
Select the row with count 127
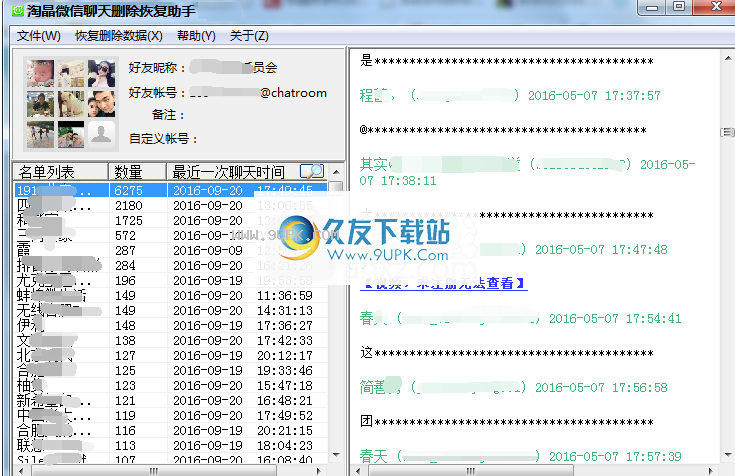pyautogui.click(x=171, y=355)
